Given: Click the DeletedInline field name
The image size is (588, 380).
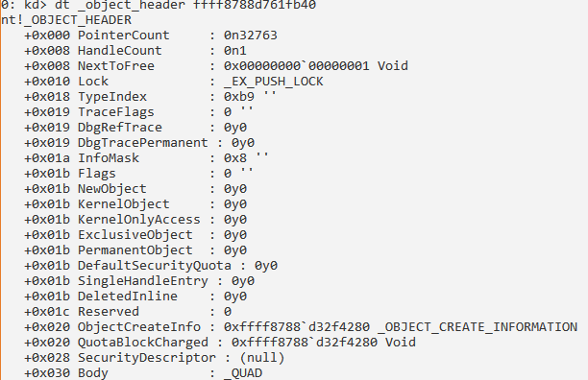Looking at the screenshot, I should coord(128,297).
